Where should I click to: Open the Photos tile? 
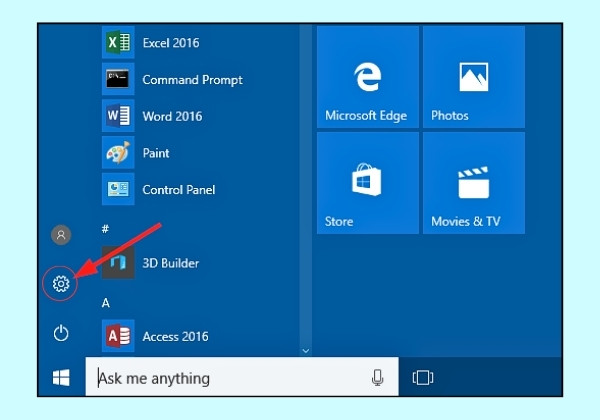(x=474, y=77)
